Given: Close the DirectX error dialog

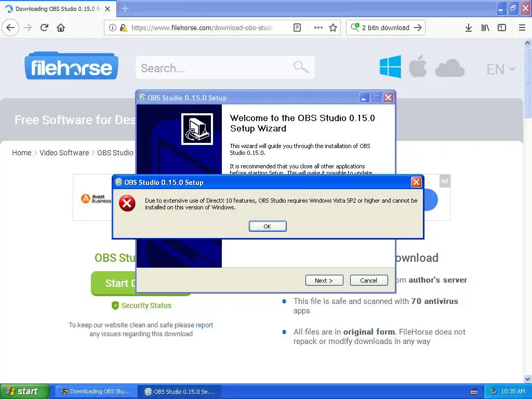Looking at the screenshot, I should (416, 182).
